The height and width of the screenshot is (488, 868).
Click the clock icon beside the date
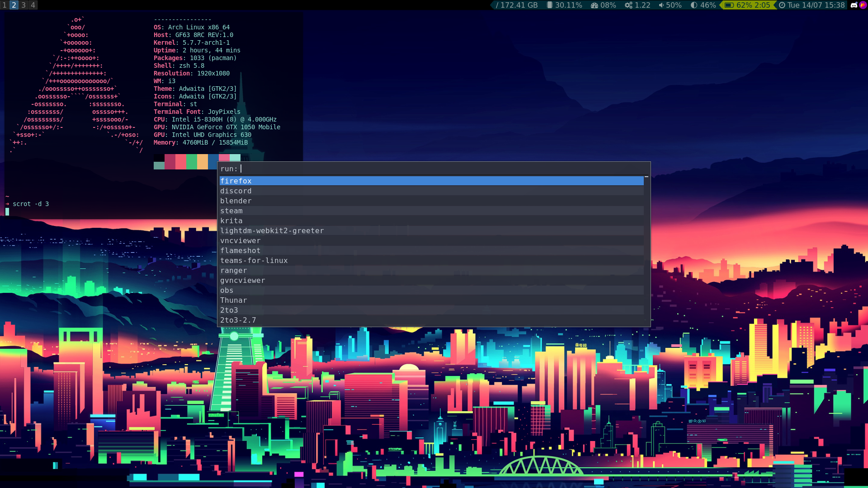click(x=782, y=5)
